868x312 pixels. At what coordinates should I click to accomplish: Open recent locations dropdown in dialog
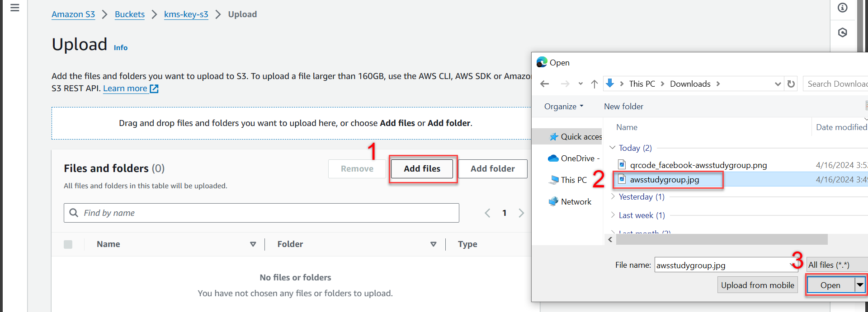[580, 84]
